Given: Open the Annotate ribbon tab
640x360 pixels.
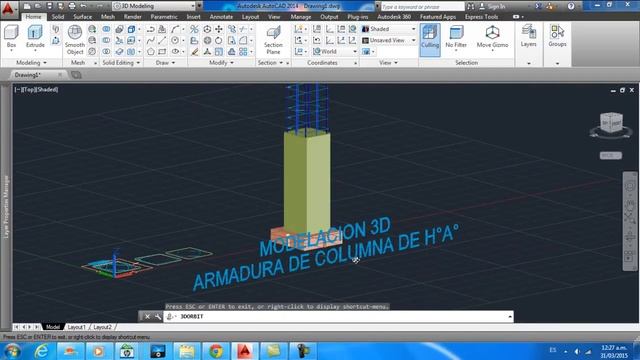Looking at the screenshot, I should coord(221,17).
